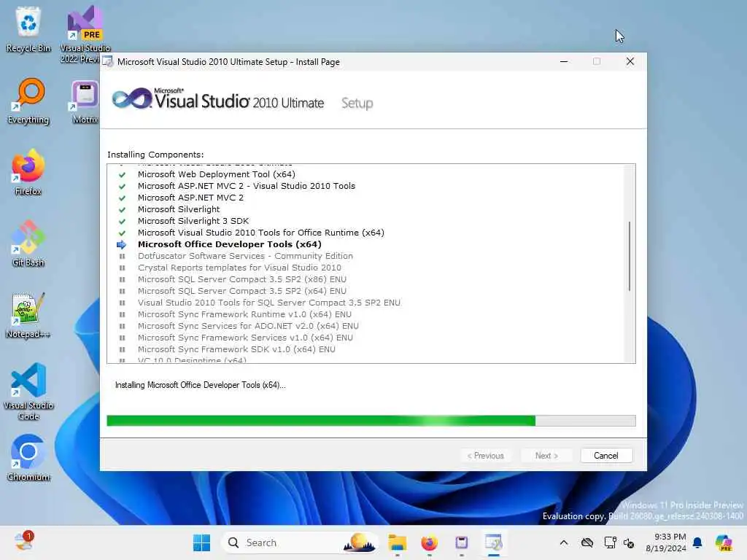This screenshot has height=560, width=747.
Task: Select Microsoft SQL Server Compact 3.5 SP2 (x64) ENU
Action: [x=241, y=291]
